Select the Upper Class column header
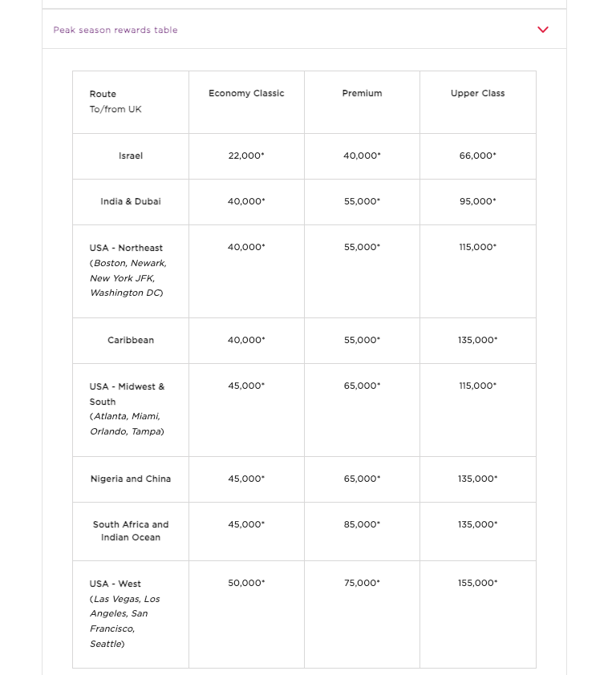Viewport: 616px width, 675px height. pyautogui.click(x=477, y=93)
